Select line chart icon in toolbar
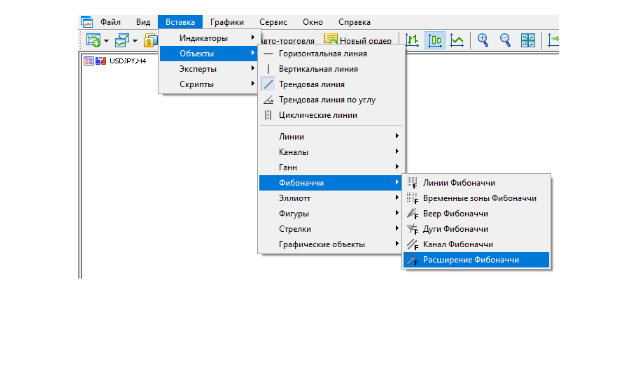Screen dimensions: 629x371 (x=457, y=40)
